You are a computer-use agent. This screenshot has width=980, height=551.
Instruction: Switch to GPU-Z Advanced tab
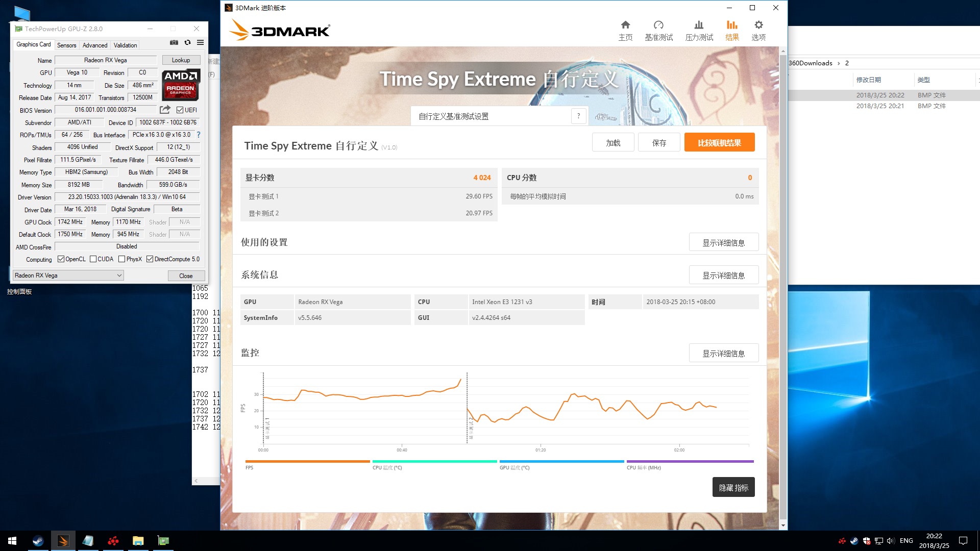click(95, 45)
